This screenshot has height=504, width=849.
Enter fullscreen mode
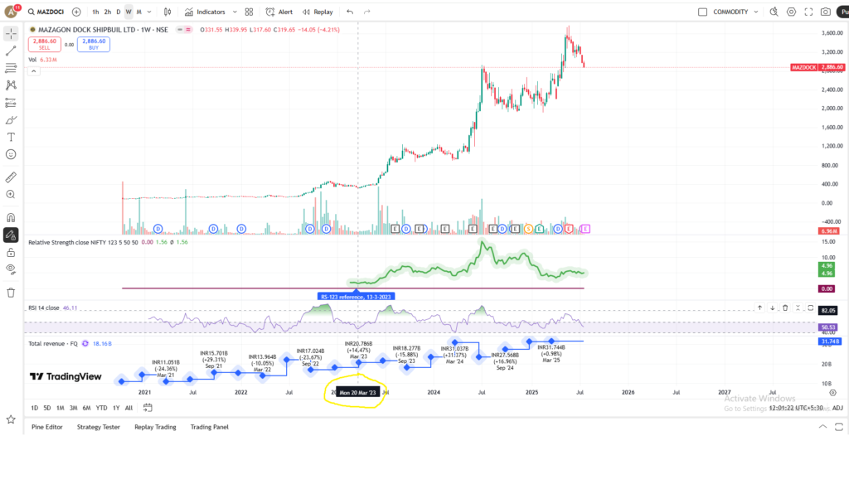point(809,12)
